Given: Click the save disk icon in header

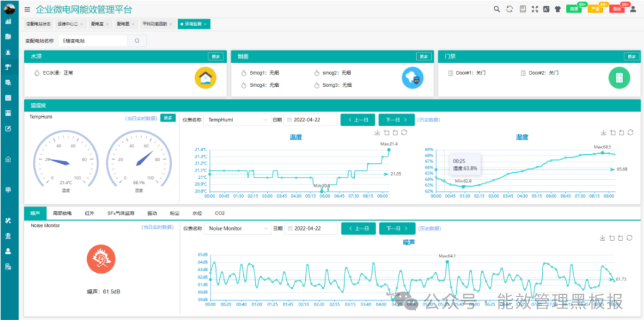Looking at the screenshot, I should [522, 9].
